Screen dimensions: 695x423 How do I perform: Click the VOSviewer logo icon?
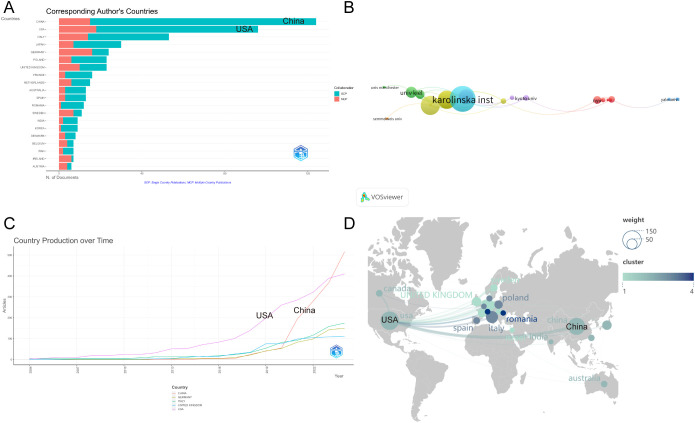coord(365,197)
